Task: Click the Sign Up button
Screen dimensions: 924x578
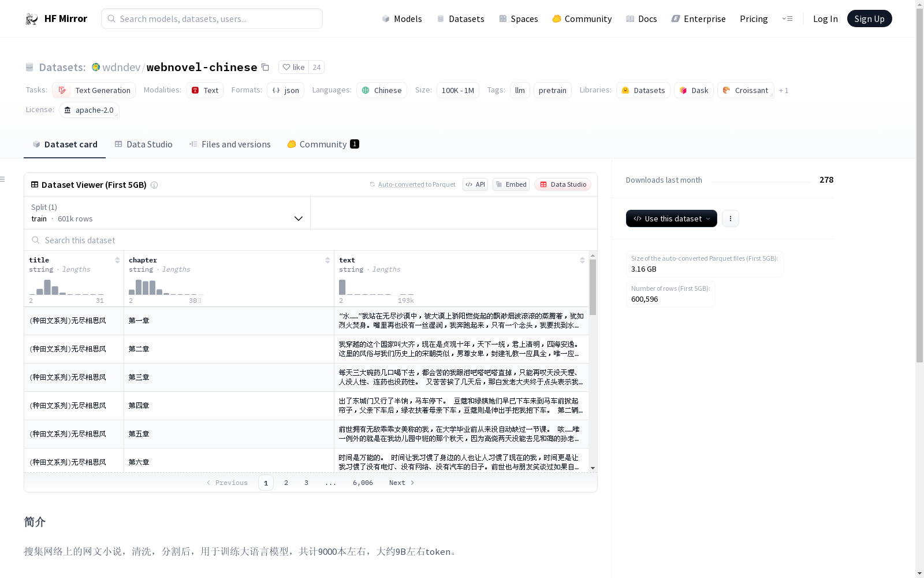Action: point(869,18)
